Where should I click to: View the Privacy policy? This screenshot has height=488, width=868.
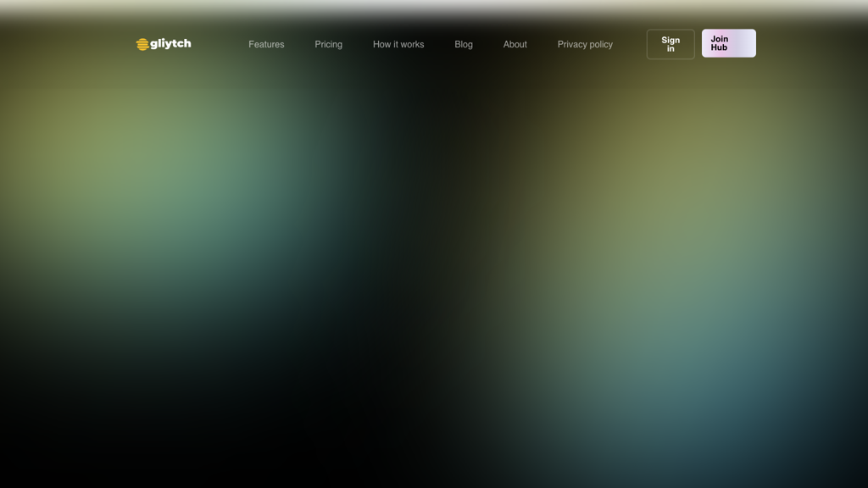coord(585,44)
